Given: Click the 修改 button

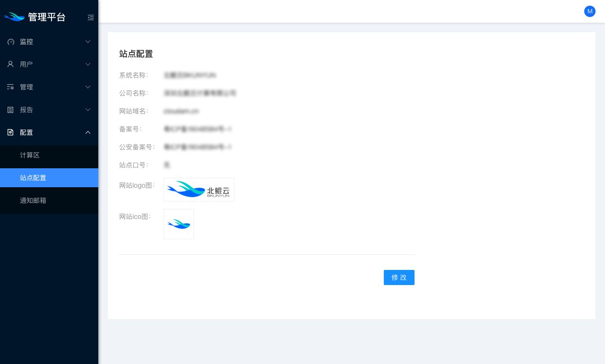Looking at the screenshot, I should coord(399,277).
